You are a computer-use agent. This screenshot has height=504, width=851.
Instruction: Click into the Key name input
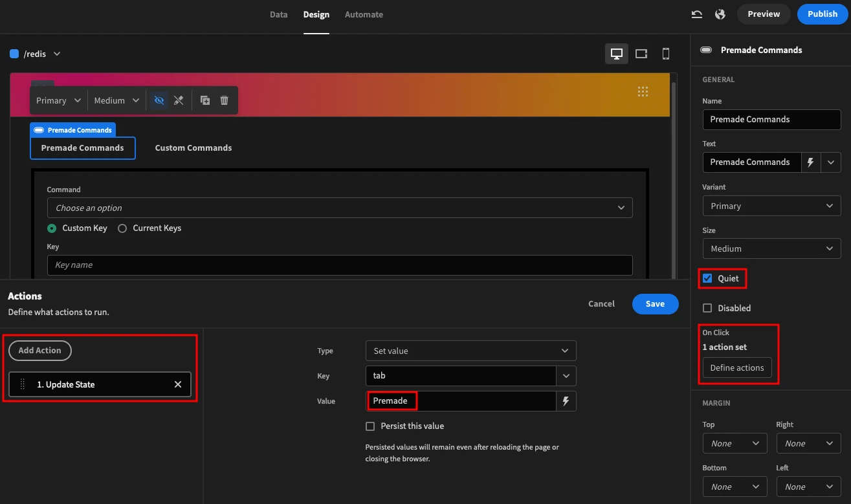click(340, 265)
